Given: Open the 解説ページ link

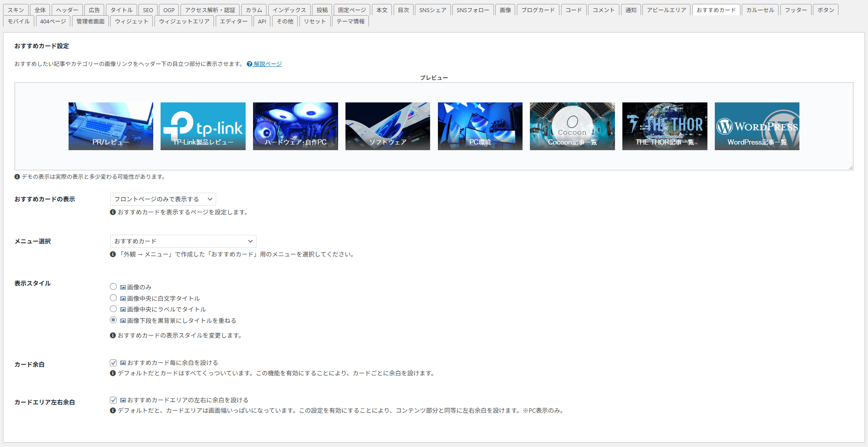Looking at the screenshot, I should point(268,64).
